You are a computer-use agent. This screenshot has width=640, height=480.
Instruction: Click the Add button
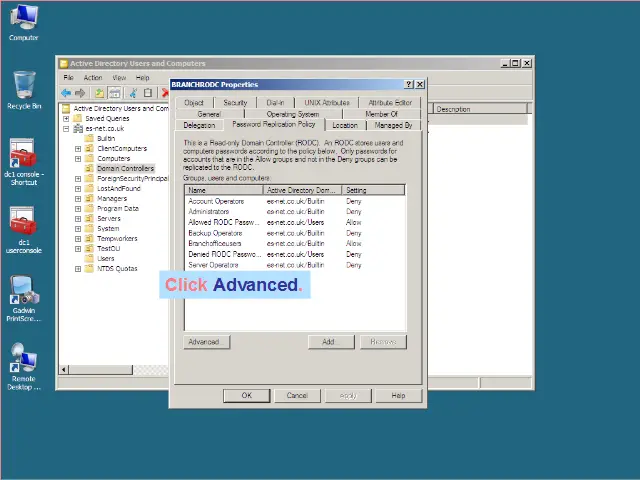tap(329, 342)
